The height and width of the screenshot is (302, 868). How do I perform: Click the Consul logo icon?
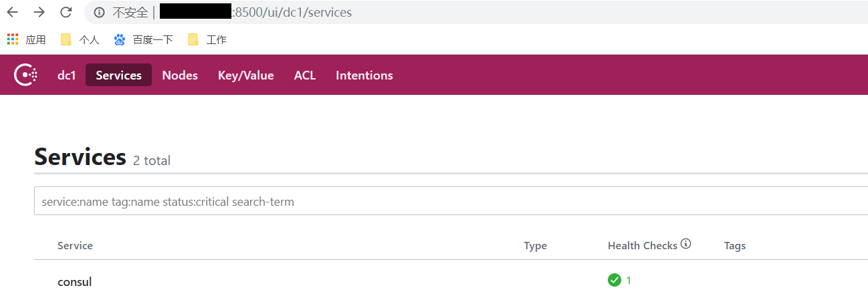point(25,75)
